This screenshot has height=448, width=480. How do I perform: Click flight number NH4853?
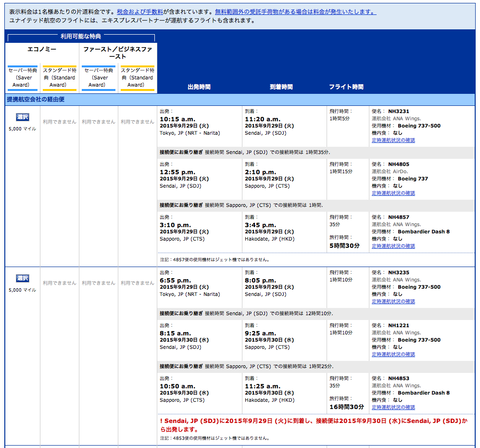click(398, 379)
